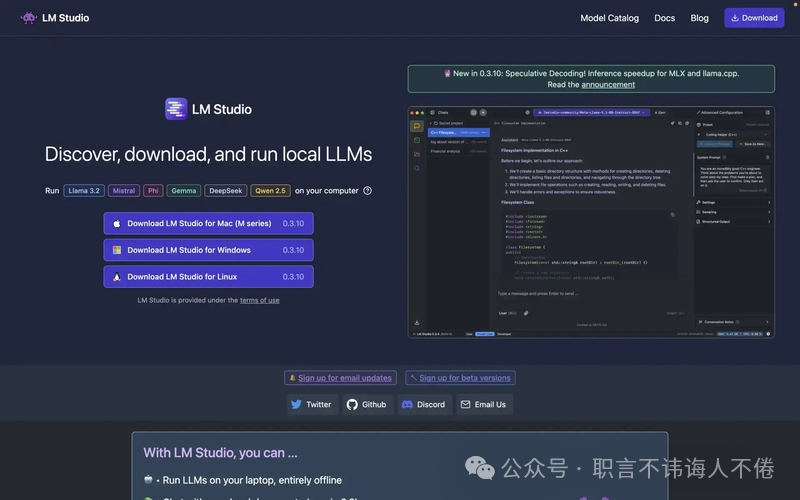Open the Model Catalog page
The image size is (800, 500).
[x=609, y=18]
